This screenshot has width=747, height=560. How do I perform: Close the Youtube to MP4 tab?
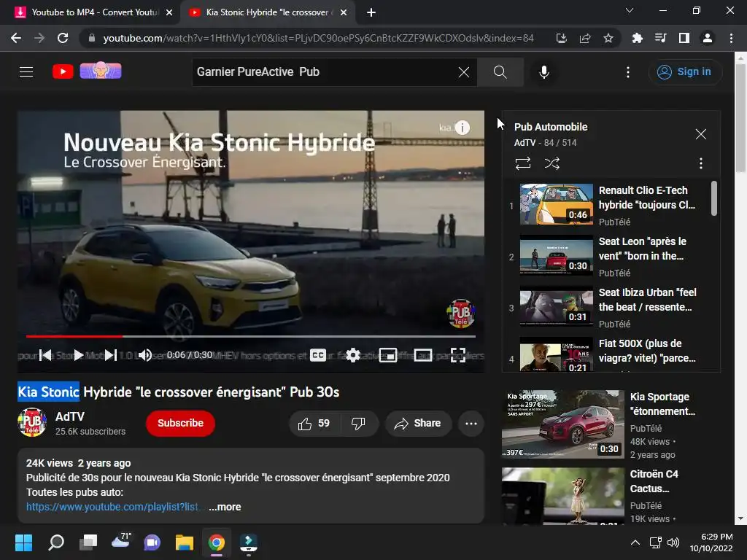click(x=169, y=12)
